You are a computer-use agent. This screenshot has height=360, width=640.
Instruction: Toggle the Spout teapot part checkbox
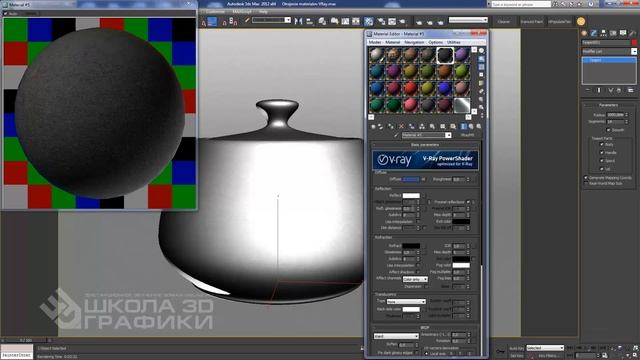pyautogui.click(x=602, y=160)
